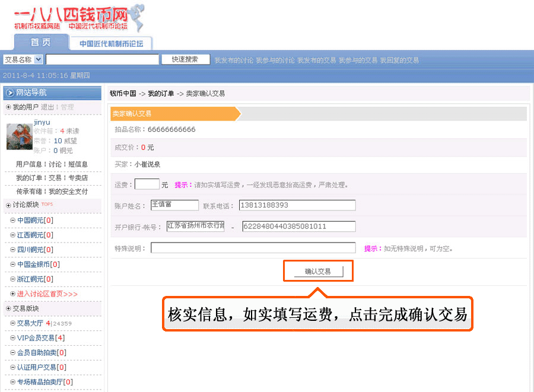Click the 运费 shipping fee input field
The width and height of the screenshot is (534, 392).
coord(147,184)
